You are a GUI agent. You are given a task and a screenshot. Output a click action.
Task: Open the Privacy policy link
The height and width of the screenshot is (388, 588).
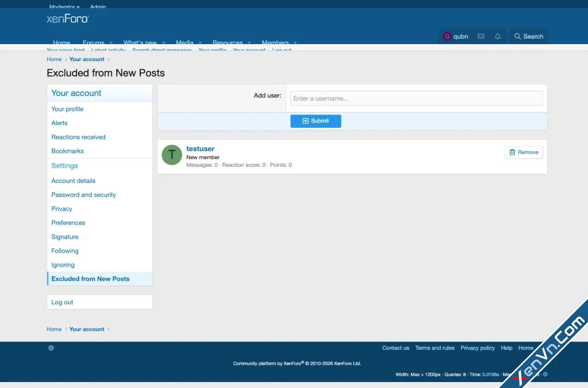coord(477,348)
